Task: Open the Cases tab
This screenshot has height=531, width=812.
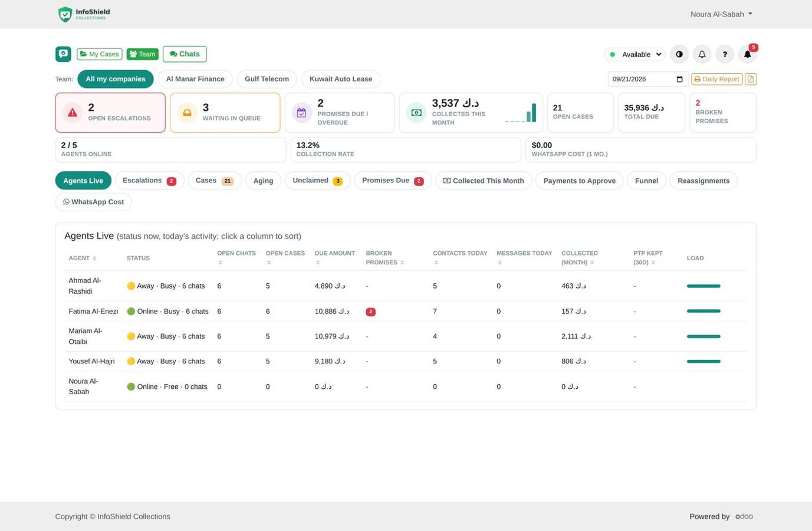Action: click(x=214, y=181)
